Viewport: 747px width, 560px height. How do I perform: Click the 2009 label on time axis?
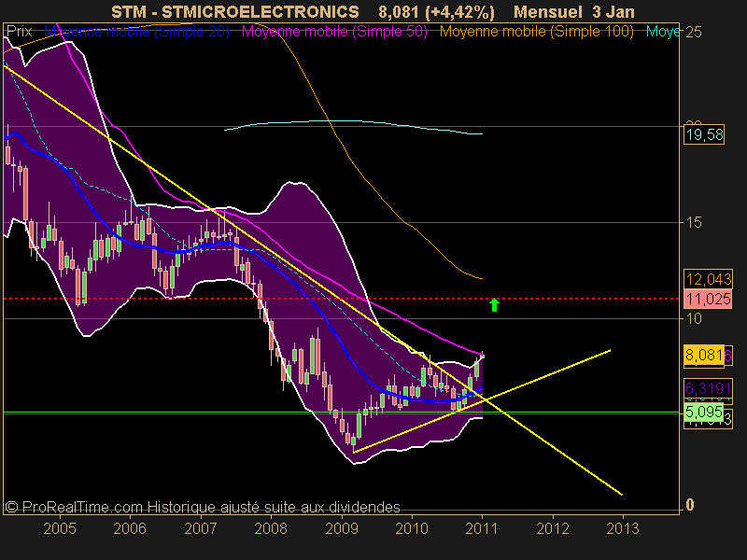tap(342, 528)
